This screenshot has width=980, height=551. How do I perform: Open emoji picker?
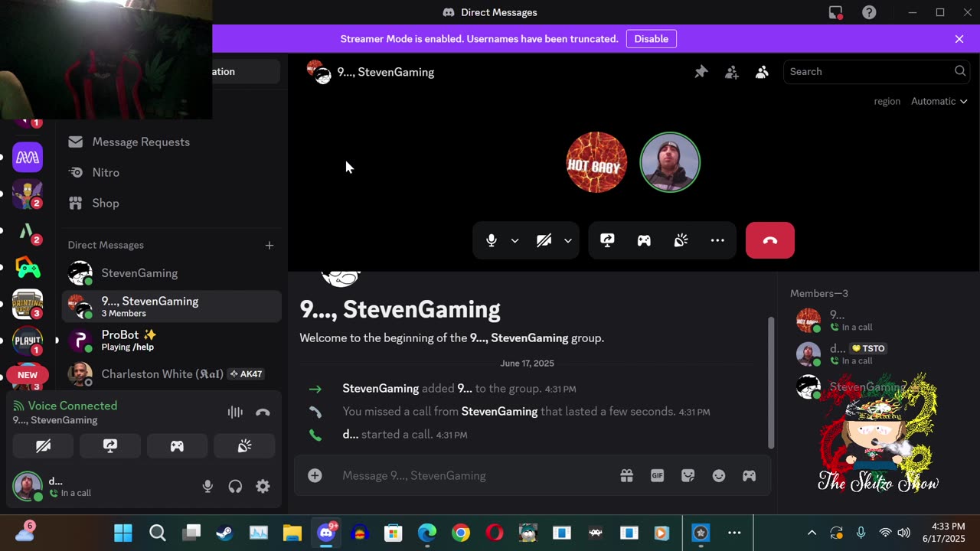coord(718,475)
